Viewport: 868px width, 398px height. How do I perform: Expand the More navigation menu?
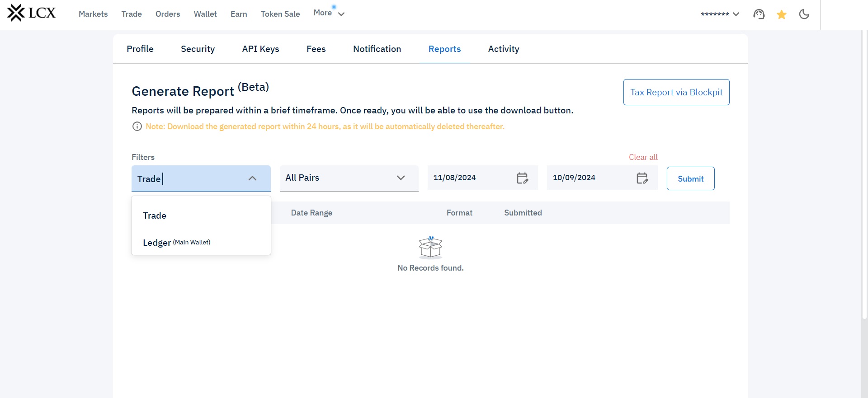coord(329,14)
